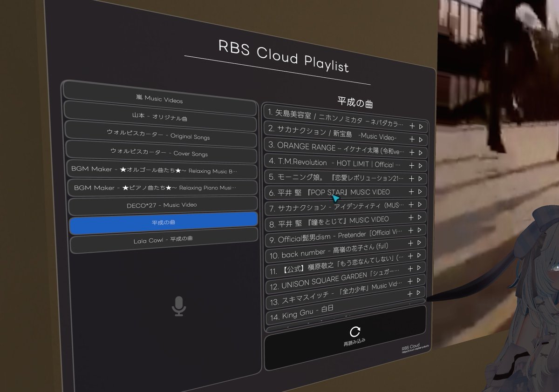Play UNISON SQUARE GARDEN track
Image resolution: width=559 pixels, height=392 pixels.
click(419, 268)
